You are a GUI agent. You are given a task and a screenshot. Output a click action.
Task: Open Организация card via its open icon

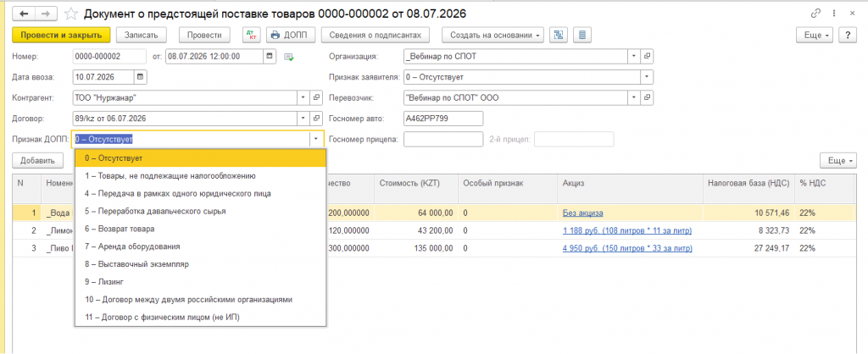[647, 57]
